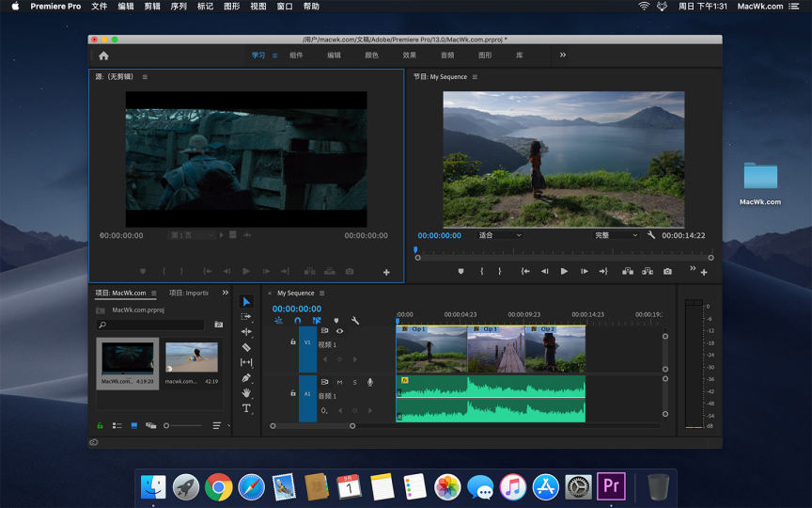Toggle V1 track output eye

(x=339, y=331)
